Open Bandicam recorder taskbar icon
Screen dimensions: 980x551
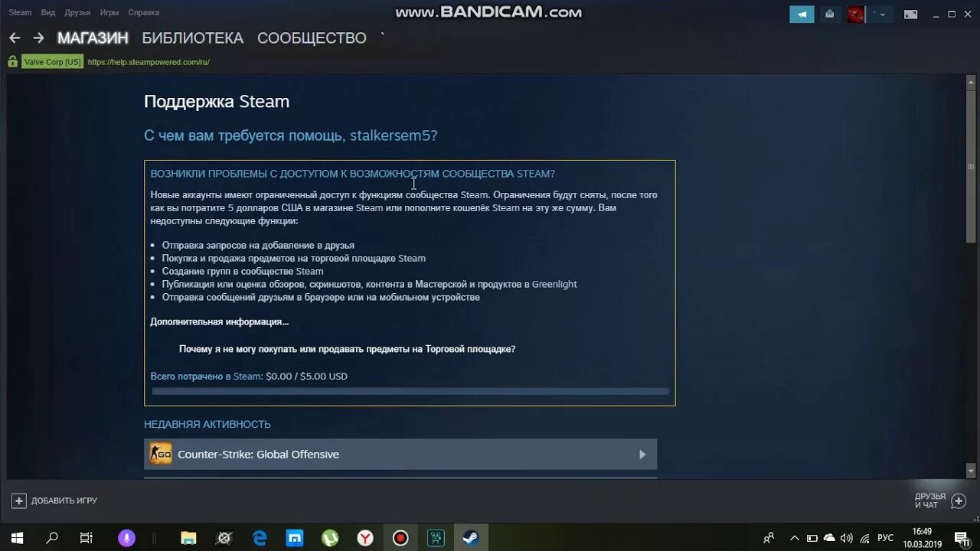[x=400, y=538]
